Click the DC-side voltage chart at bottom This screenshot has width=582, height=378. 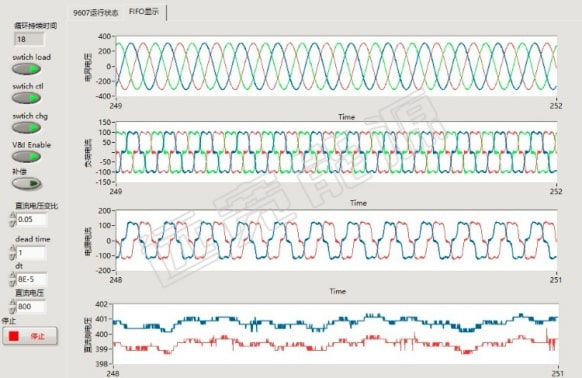pyautogui.click(x=336, y=334)
